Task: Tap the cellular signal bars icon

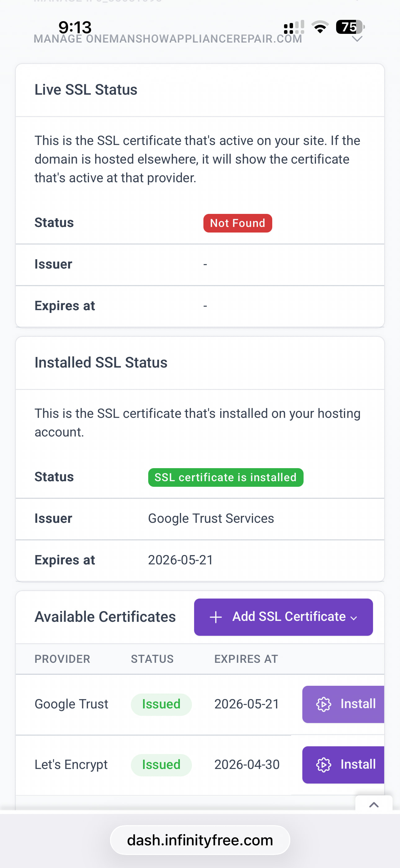Action: [x=294, y=27]
